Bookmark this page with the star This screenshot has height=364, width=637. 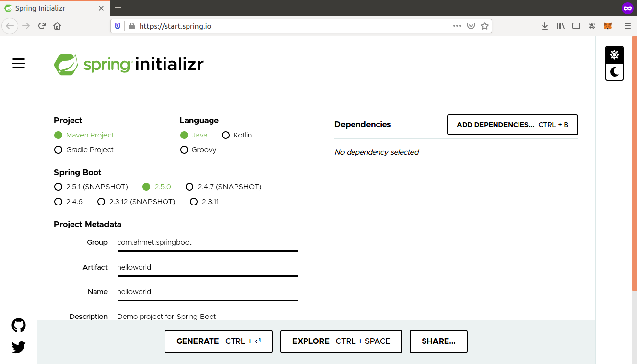[x=485, y=26]
